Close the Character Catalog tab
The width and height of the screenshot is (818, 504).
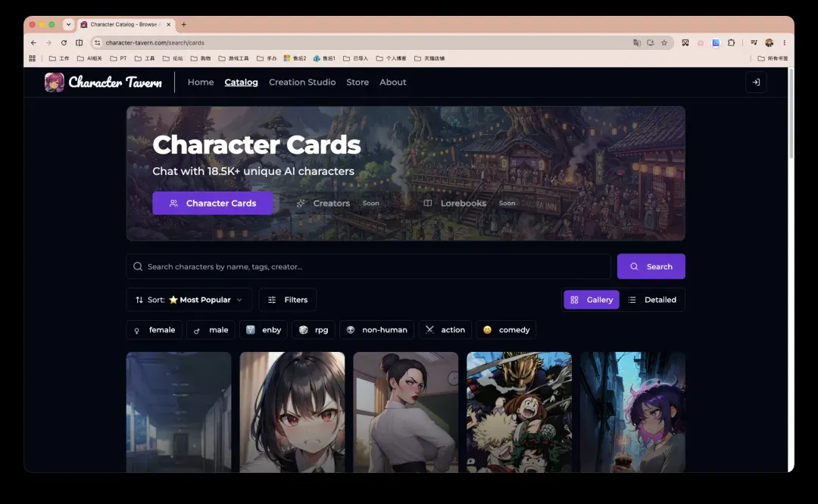coord(168,24)
